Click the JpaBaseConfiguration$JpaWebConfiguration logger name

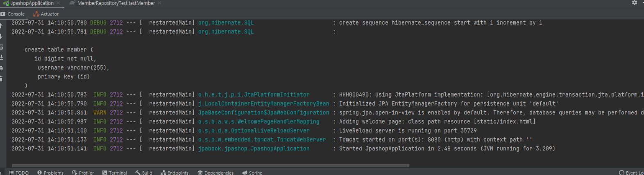tap(264, 112)
